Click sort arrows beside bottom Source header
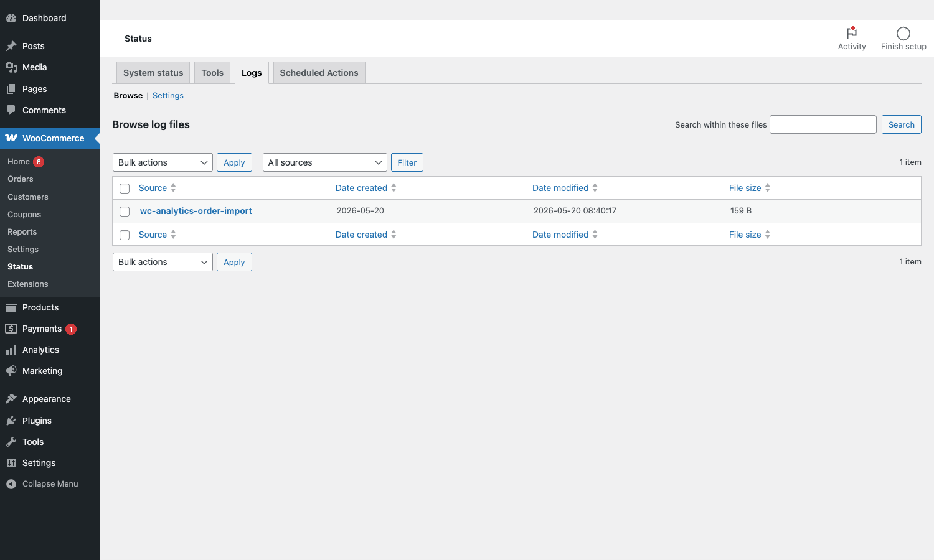The image size is (934, 560). click(173, 235)
